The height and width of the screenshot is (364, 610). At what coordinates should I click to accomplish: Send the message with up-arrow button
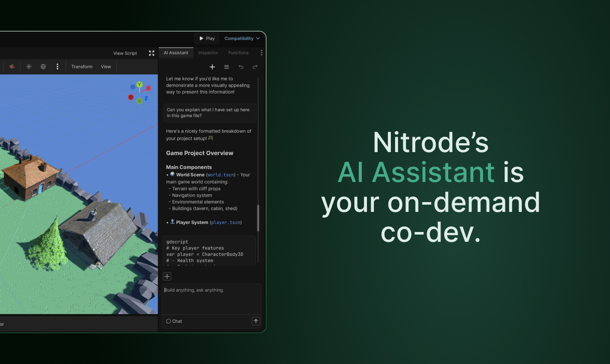click(256, 321)
